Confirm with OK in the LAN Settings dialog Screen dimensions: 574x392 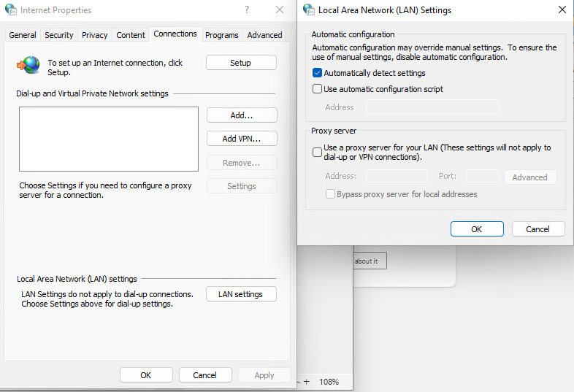pos(476,229)
